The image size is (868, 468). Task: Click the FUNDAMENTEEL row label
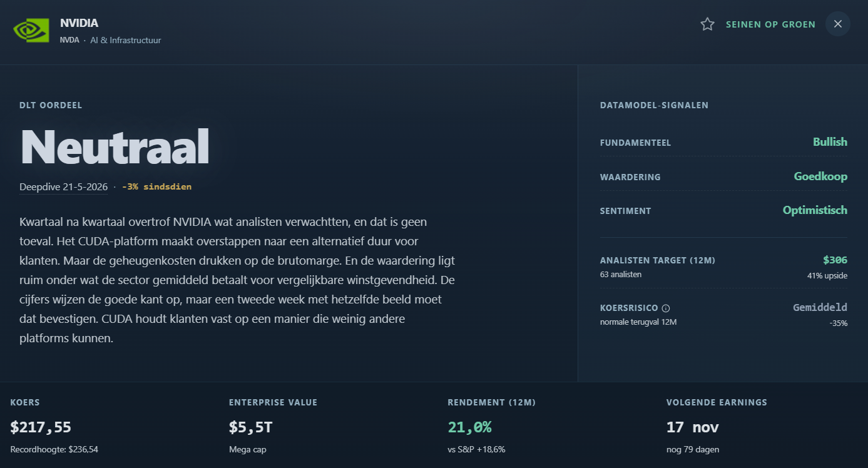[x=635, y=143]
